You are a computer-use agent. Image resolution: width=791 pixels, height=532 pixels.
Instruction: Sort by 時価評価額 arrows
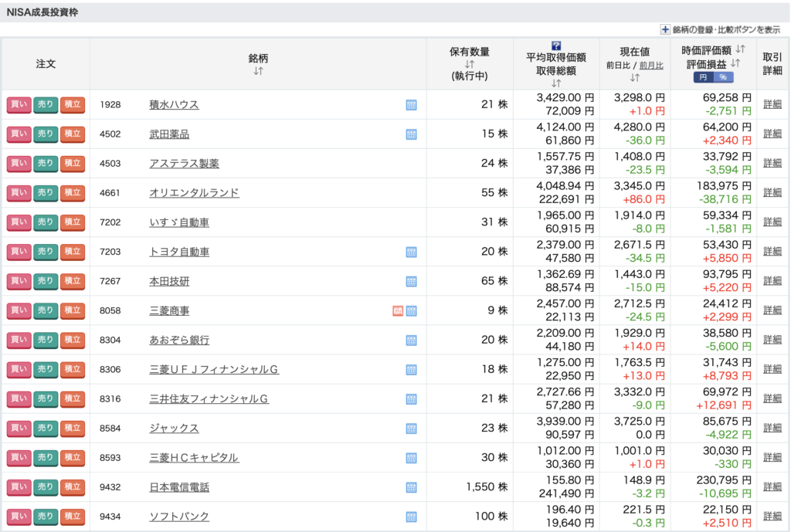pos(740,49)
